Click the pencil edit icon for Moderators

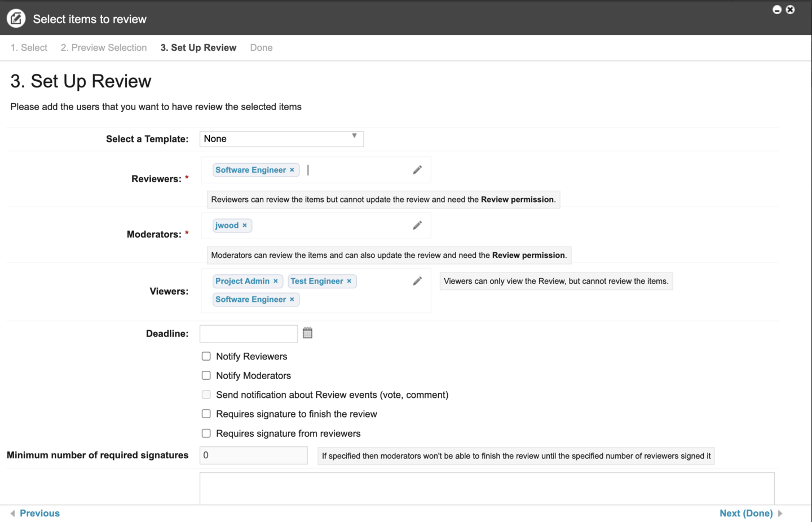(x=417, y=225)
